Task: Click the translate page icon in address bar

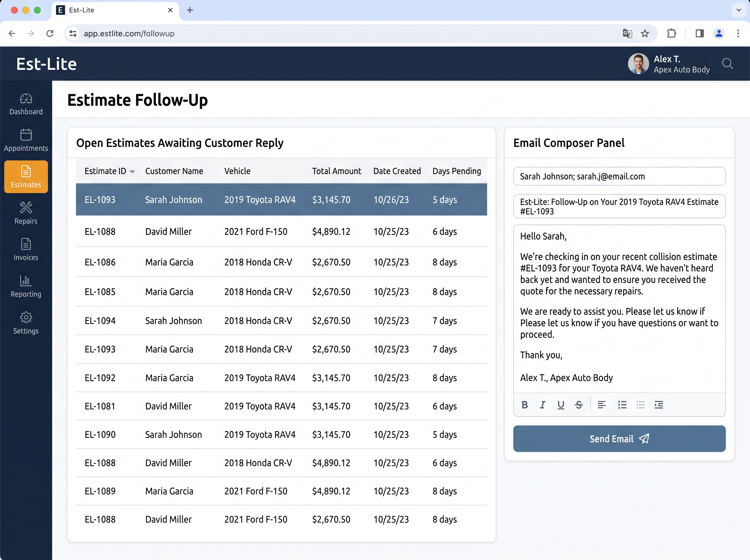Action: coord(627,33)
